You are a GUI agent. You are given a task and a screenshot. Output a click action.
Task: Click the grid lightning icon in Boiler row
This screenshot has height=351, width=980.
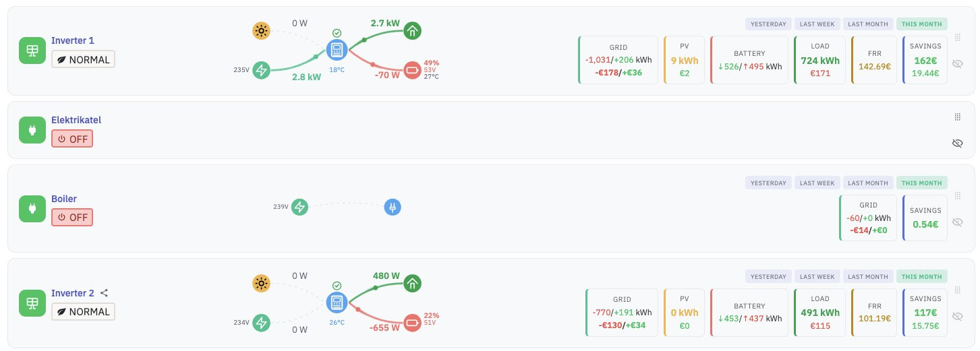tap(299, 207)
